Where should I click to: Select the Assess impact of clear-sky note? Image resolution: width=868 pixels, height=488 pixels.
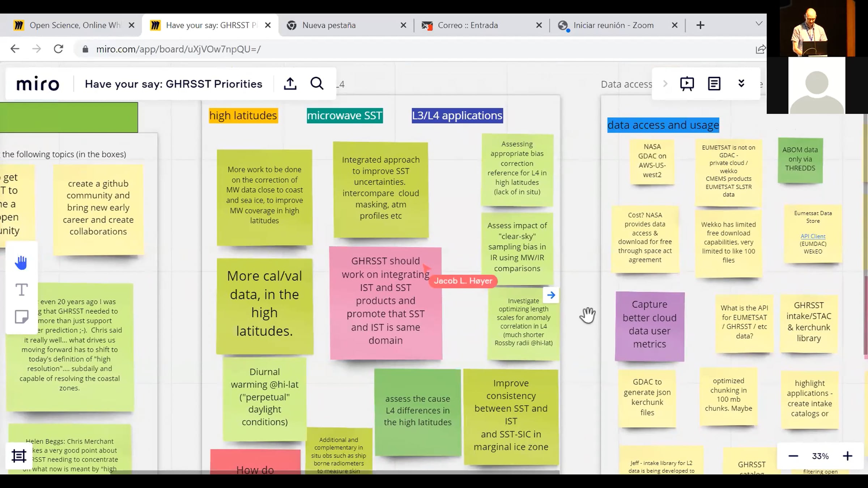(517, 248)
